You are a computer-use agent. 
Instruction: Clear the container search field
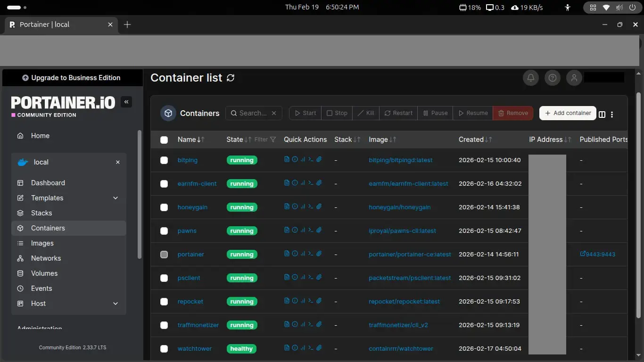point(274,113)
